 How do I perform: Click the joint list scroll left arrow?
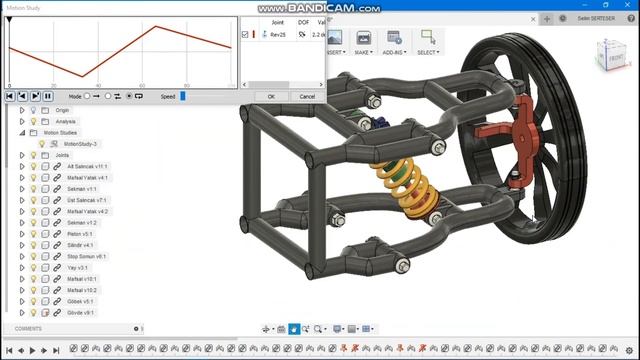pos(244,84)
